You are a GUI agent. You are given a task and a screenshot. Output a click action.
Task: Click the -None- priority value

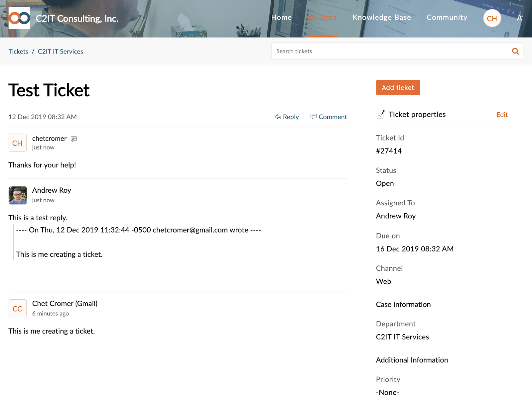tap(387, 392)
